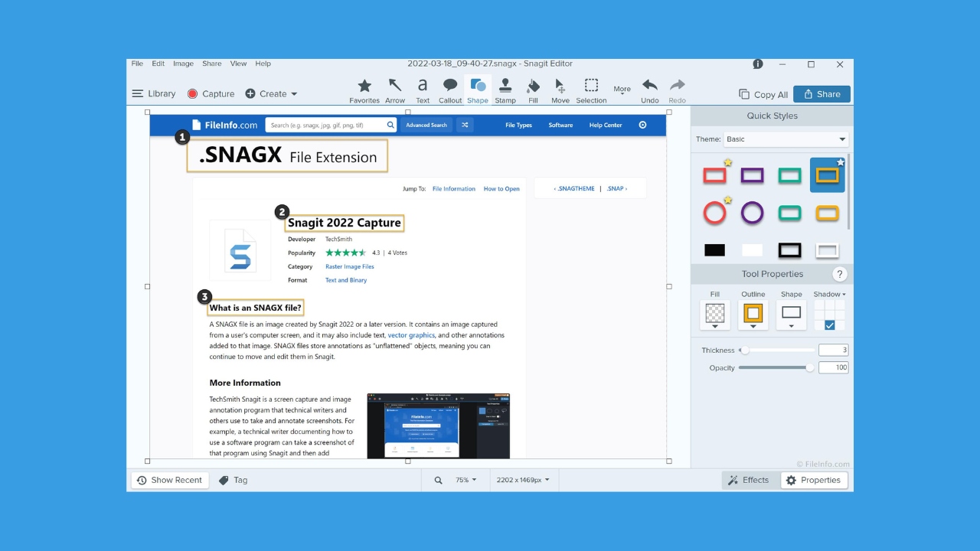Click the Opacity value field
The height and width of the screenshot is (551, 980).
[833, 367]
